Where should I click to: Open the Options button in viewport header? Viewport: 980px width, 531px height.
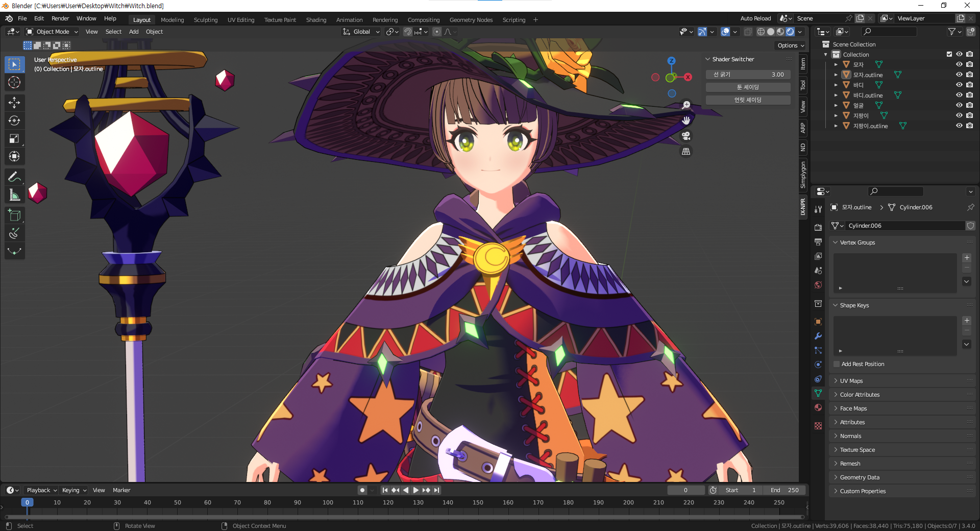click(x=791, y=45)
